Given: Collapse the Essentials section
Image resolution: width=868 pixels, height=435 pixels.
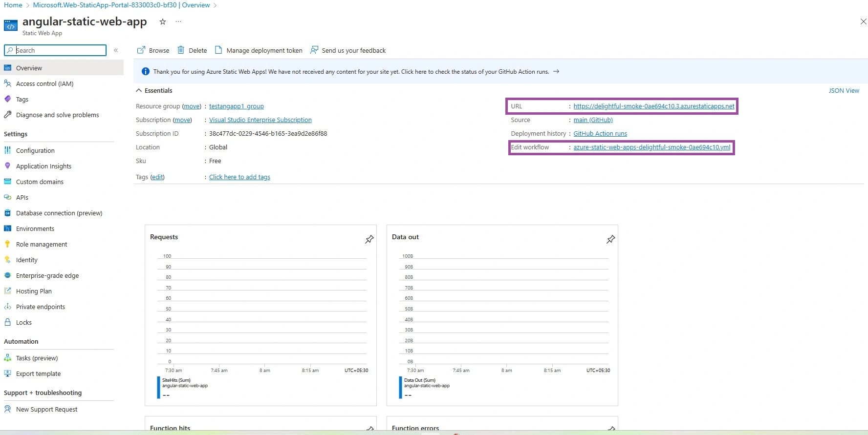Looking at the screenshot, I should (139, 90).
